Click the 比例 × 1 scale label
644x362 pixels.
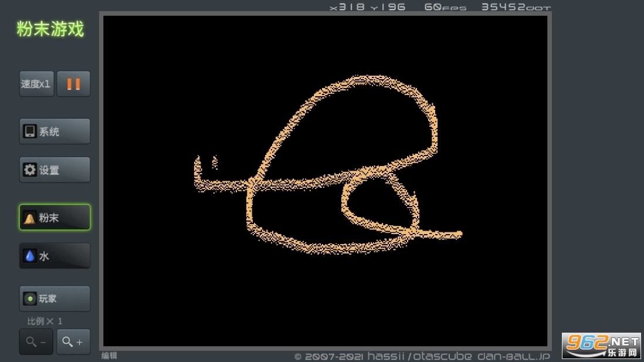point(45,321)
